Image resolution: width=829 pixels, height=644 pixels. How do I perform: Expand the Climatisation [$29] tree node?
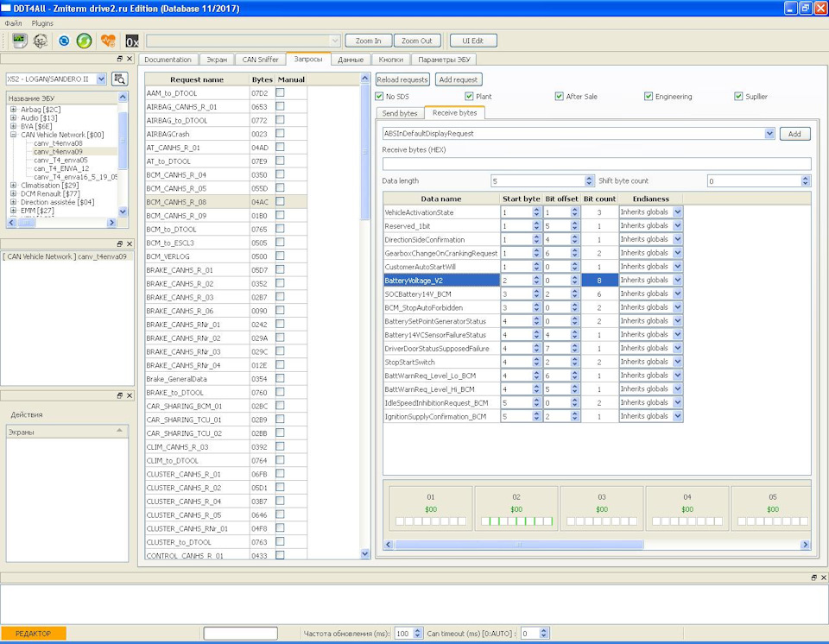pyautogui.click(x=13, y=185)
